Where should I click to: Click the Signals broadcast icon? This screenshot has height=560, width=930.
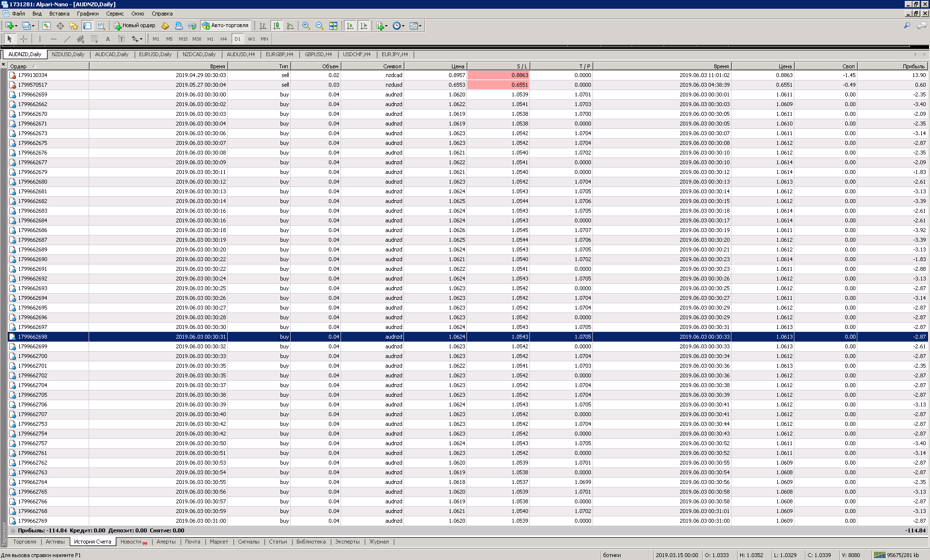[192, 26]
